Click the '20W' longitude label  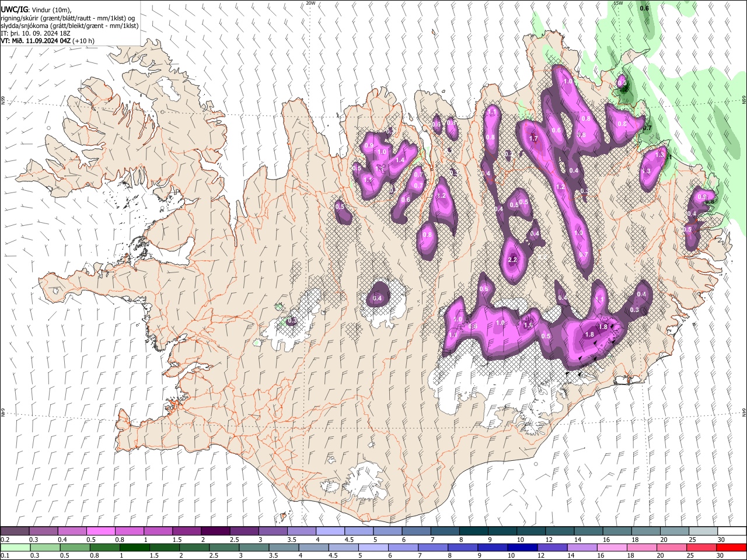(x=310, y=3)
